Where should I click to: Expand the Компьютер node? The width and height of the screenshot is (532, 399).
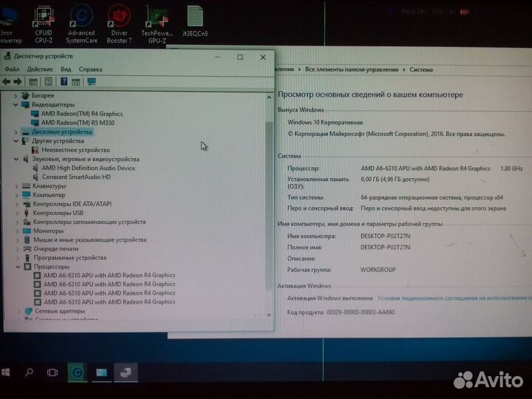tap(16, 195)
